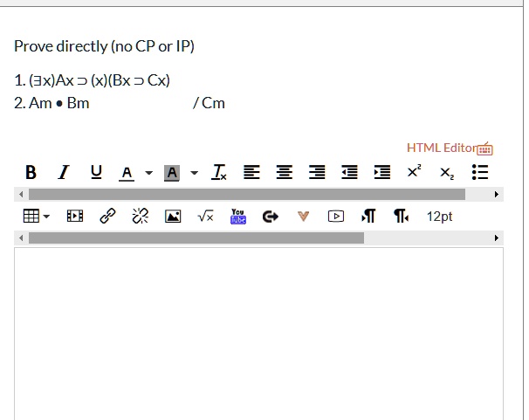This screenshot has width=529, height=420.
Task: Click the play video record icon
Action: [336, 217]
